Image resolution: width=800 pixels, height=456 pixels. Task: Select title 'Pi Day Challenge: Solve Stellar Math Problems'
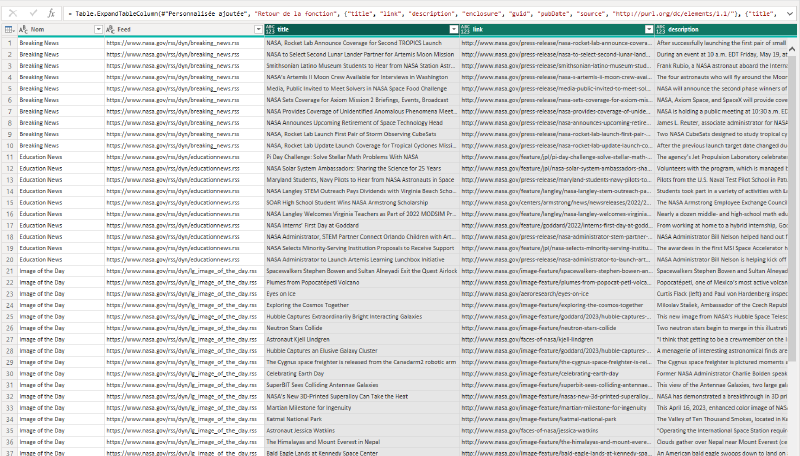click(x=362, y=157)
